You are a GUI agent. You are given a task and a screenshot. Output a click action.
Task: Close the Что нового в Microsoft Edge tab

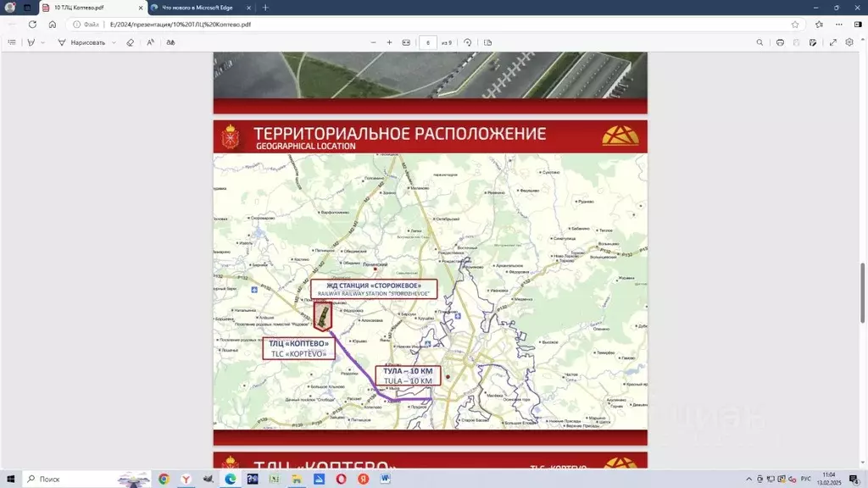tap(248, 8)
